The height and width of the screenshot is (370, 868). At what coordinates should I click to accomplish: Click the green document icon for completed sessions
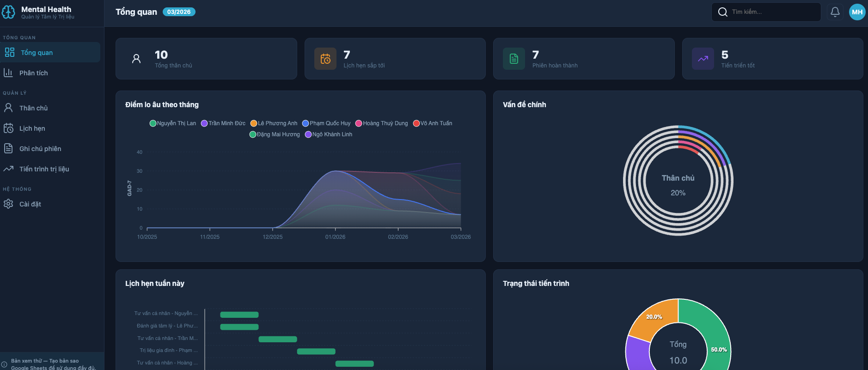[x=514, y=59]
